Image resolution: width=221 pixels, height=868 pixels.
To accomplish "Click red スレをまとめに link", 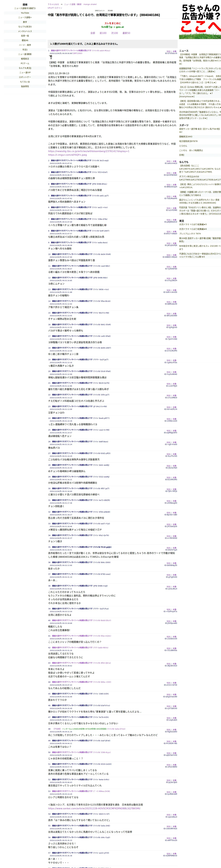I will [x=112, y=23].
